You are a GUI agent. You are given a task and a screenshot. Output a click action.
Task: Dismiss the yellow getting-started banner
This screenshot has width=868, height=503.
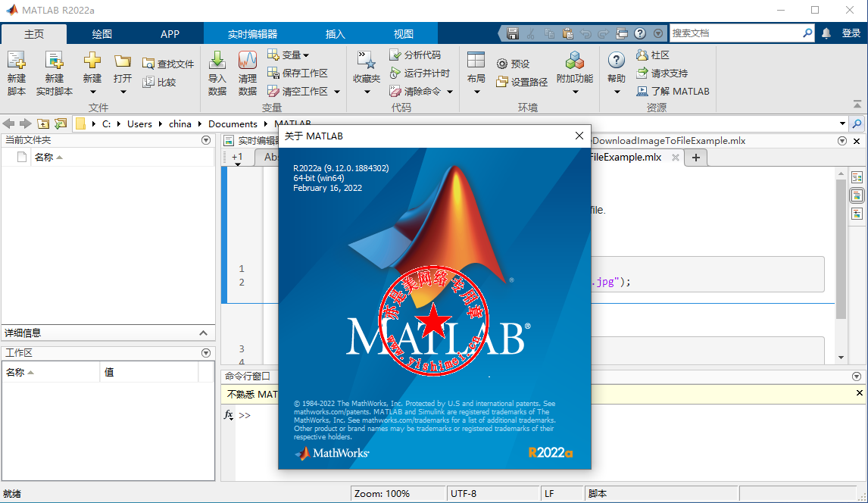[x=859, y=393]
